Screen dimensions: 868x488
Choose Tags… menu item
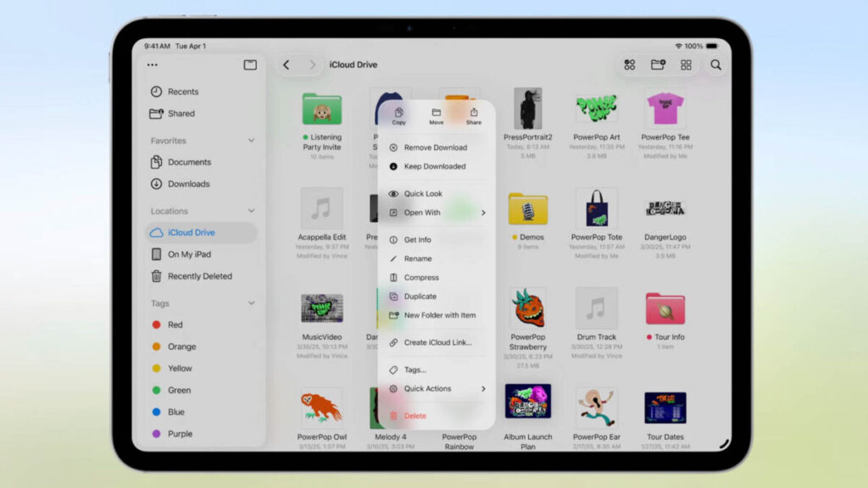click(x=437, y=369)
